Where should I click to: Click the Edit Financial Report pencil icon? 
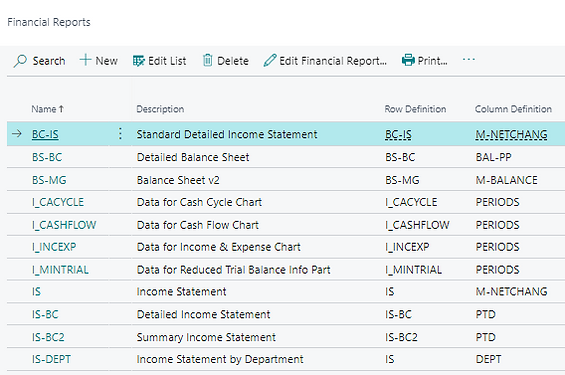point(270,61)
